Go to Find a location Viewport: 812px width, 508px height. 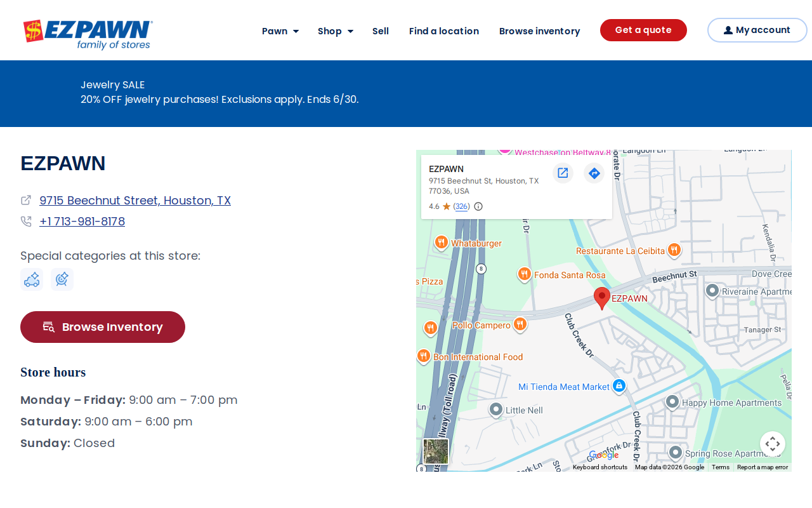444,31
